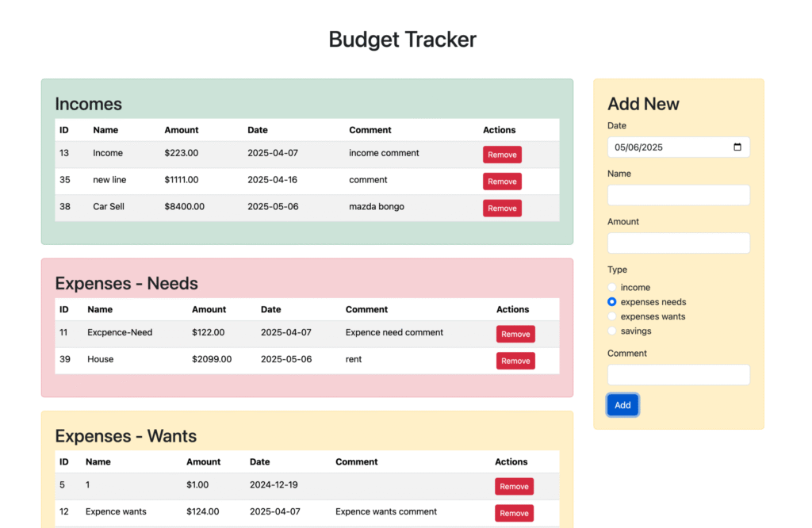Delete the income row with ID 13
This screenshot has width=812, height=528.
point(502,155)
